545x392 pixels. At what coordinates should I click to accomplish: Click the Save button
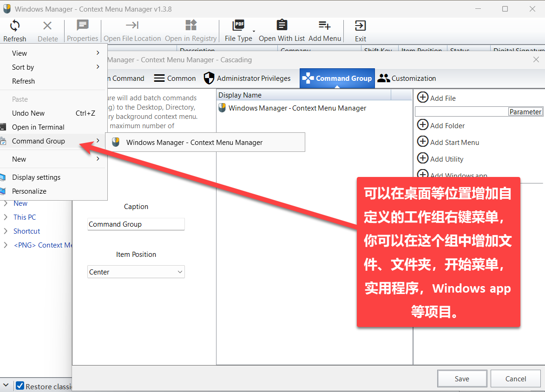(462, 379)
